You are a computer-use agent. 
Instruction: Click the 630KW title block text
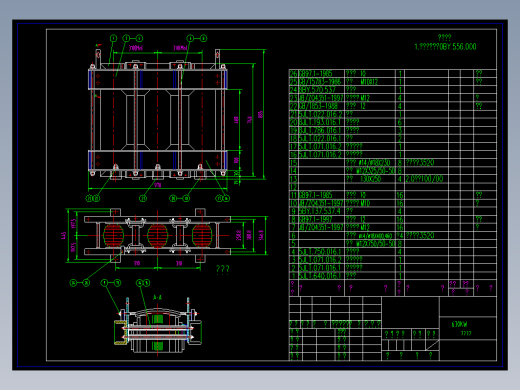click(x=459, y=324)
